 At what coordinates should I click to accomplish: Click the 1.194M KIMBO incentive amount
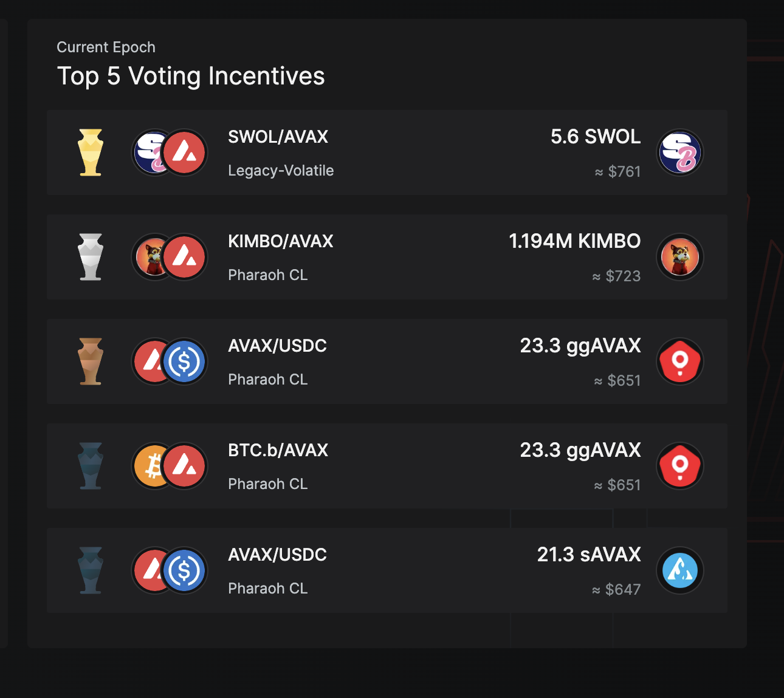(x=574, y=241)
